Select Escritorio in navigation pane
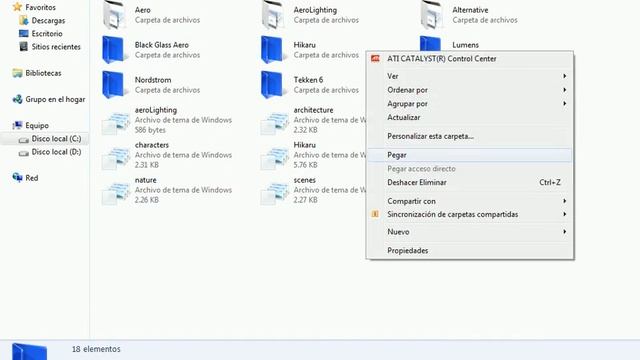Image resolution: width=640 pixels, height=360 pixels. 47,33
